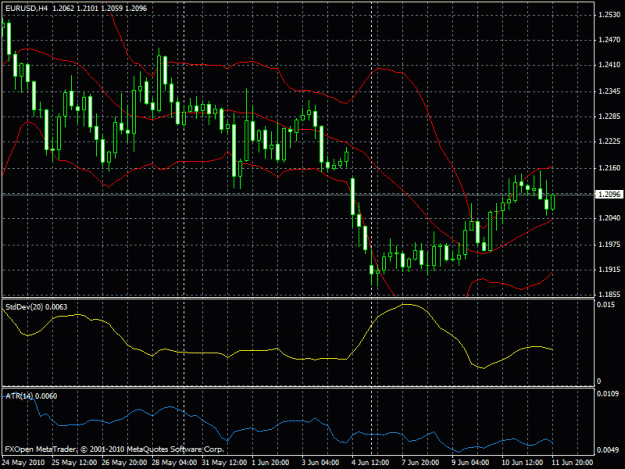Select the last candlestick near 1.2096

[x=552, y=202]
